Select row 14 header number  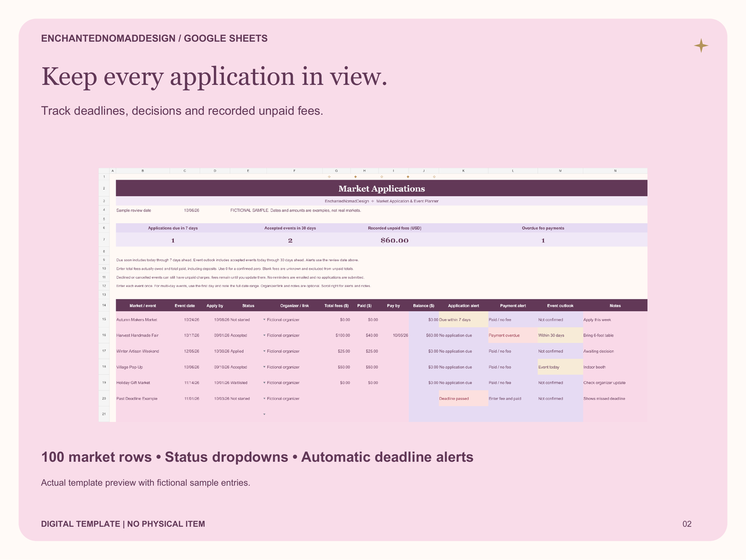click(x=104, y=305)
